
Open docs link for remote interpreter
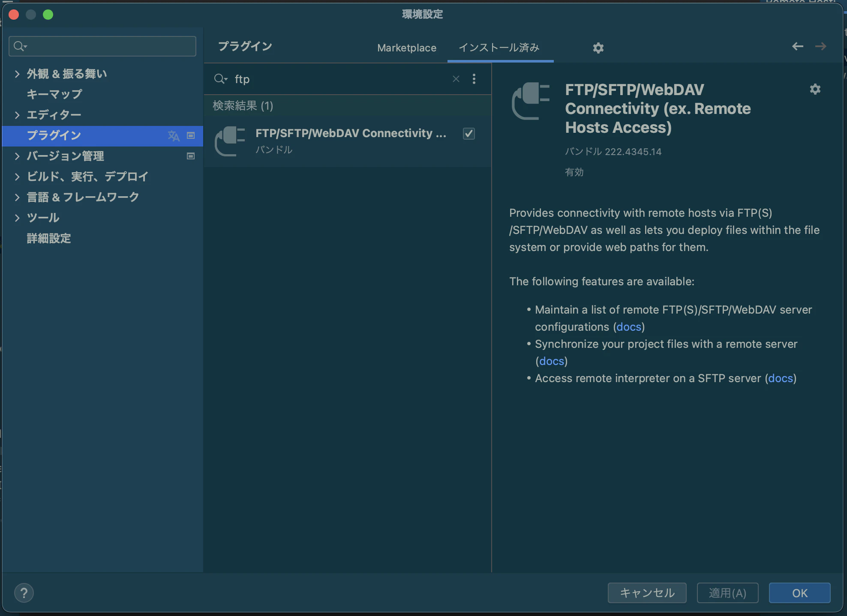781,378
